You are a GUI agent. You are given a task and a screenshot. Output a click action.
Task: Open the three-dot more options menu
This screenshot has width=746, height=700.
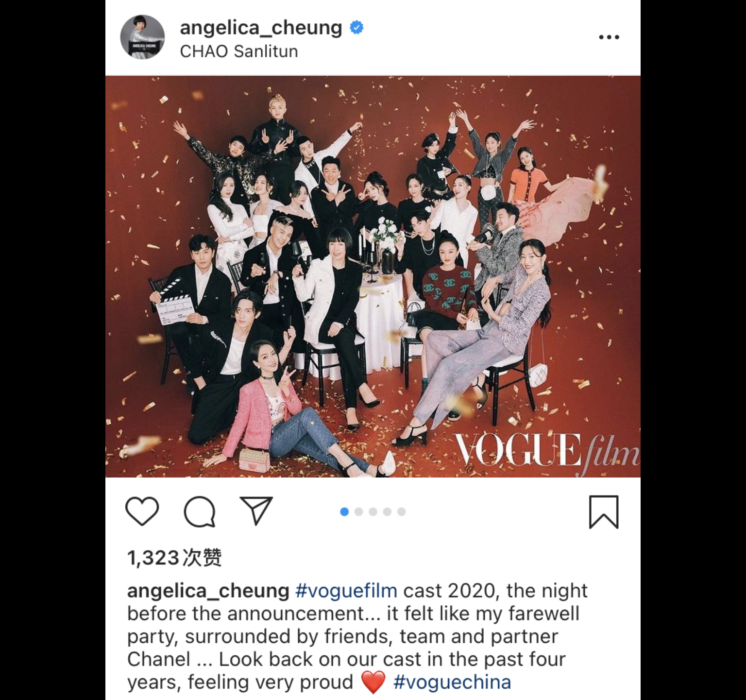(609, 37)
